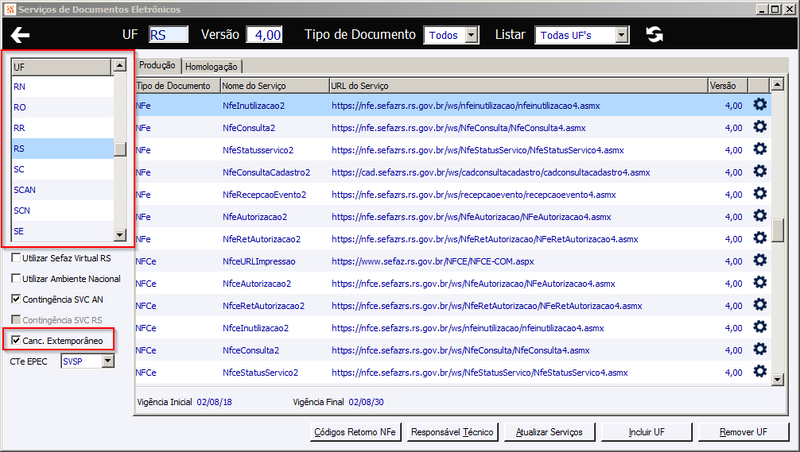Select RR in the UF list
Image resolution: width=800 pixels, height=452 pixels.
pyautogui.click(x=62, y=128)
